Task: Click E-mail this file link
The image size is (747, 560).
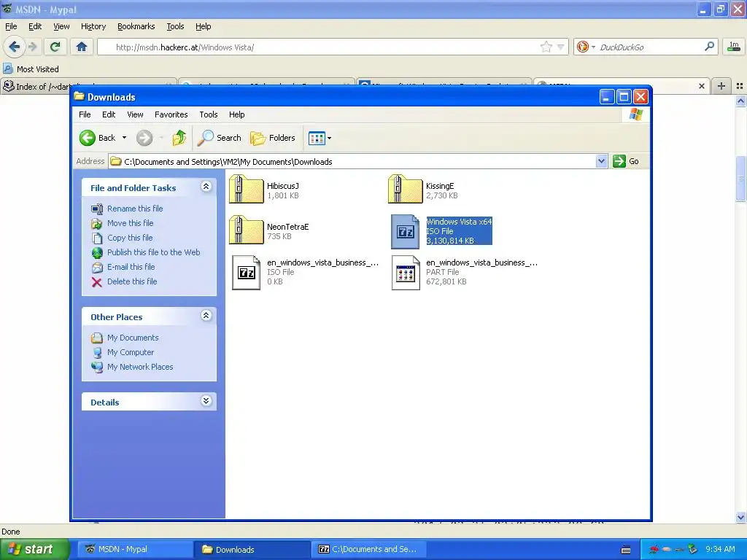Action: (x=131, y=267)
